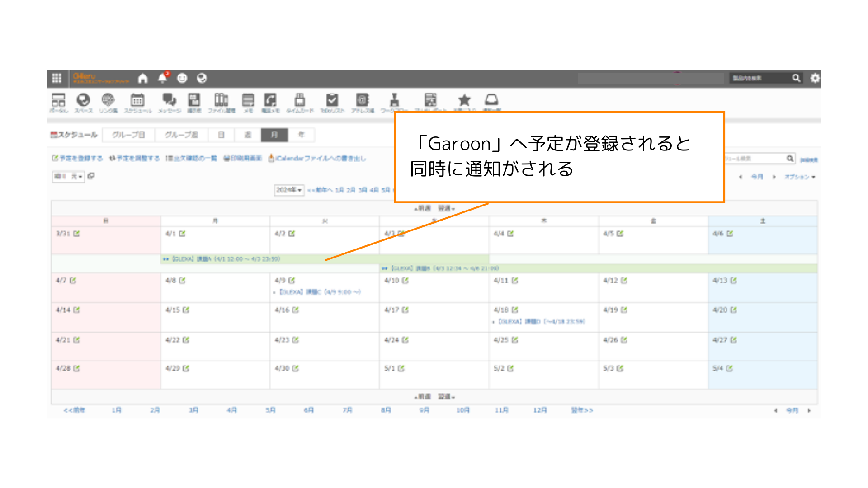868x488 pixels.
Task: Click the star favorites icon
Action: point(464,101)
